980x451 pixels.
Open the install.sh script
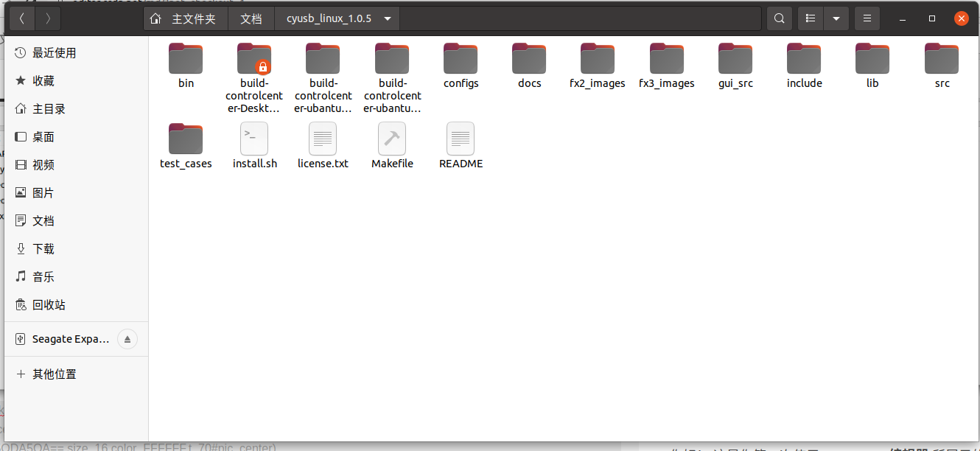pyautogui.click(x=254, y=139)
